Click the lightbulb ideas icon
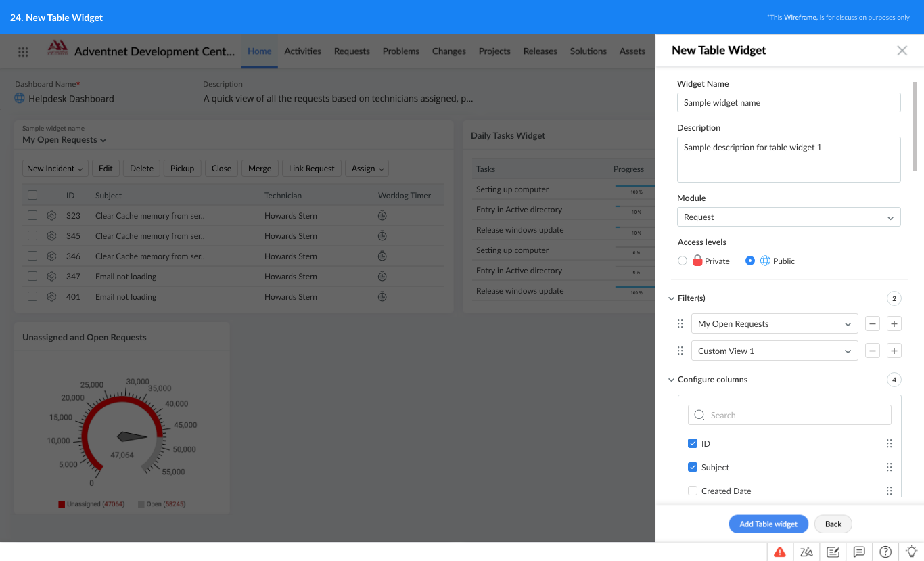 (911, 552)
